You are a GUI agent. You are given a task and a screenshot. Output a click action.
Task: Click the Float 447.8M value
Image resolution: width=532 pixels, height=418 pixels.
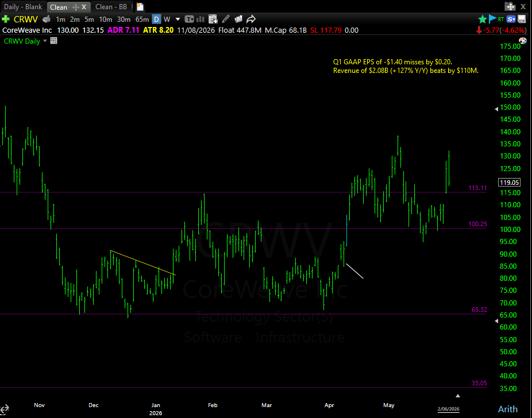(x=240, y=30)
